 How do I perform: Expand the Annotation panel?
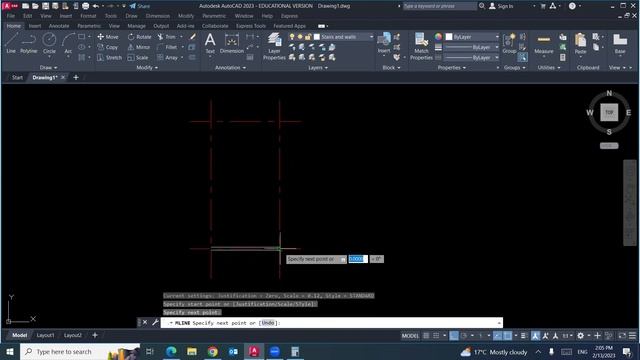tap(230, 68)
